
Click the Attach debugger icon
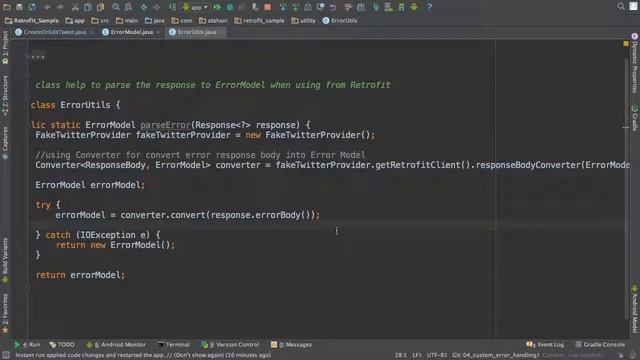coord(255,7)
